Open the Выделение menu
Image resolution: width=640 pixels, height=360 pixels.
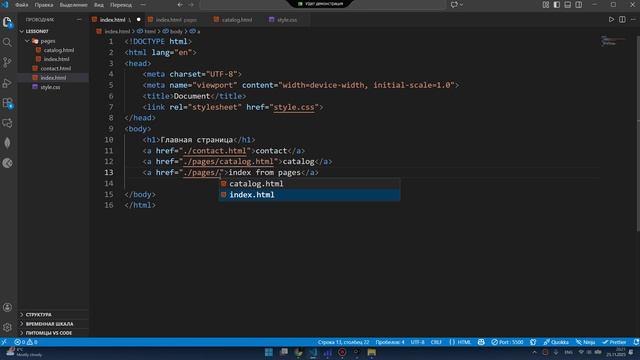[73, 5]
